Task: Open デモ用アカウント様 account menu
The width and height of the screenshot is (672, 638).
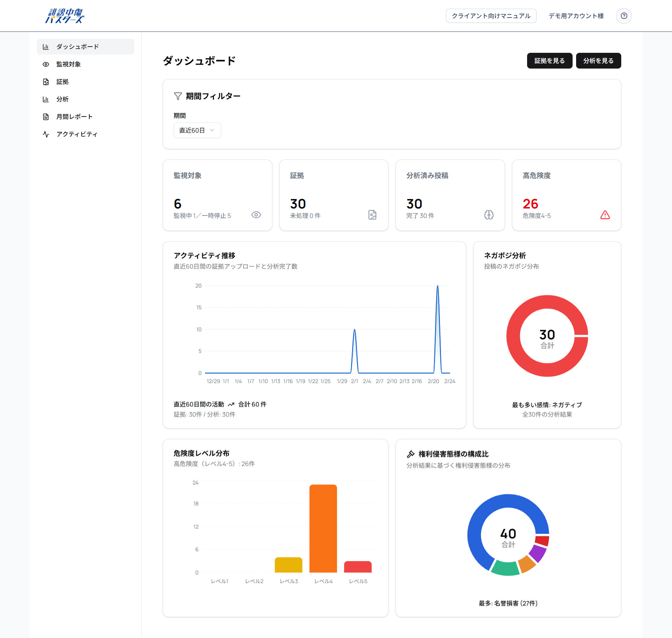Action: (x=576, y=16)
